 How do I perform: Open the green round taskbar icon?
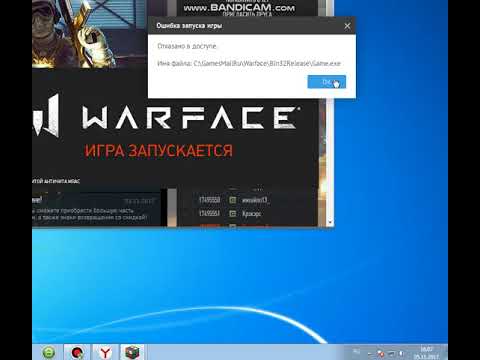pyautogui.click(x=49, y=353)
